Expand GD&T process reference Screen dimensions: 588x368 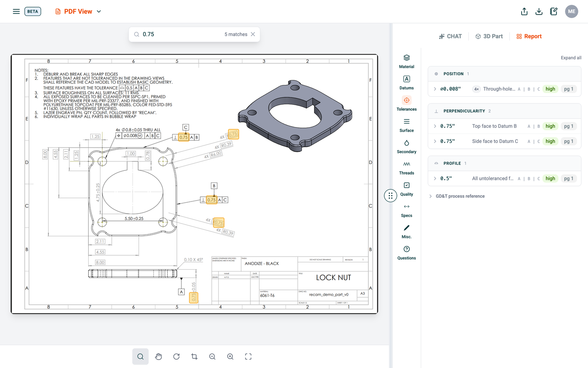(x=457, y=196)
